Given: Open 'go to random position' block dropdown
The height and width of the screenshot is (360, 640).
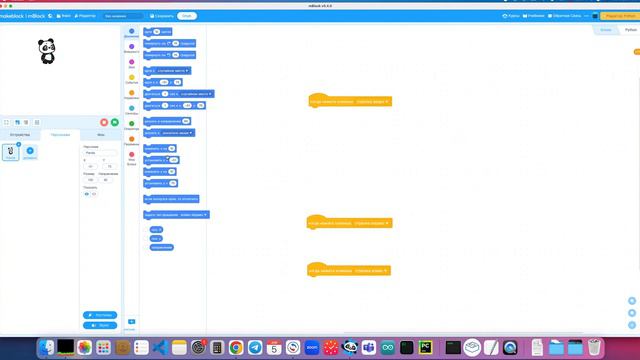Looking at the screenshot, I should (173, 71).
